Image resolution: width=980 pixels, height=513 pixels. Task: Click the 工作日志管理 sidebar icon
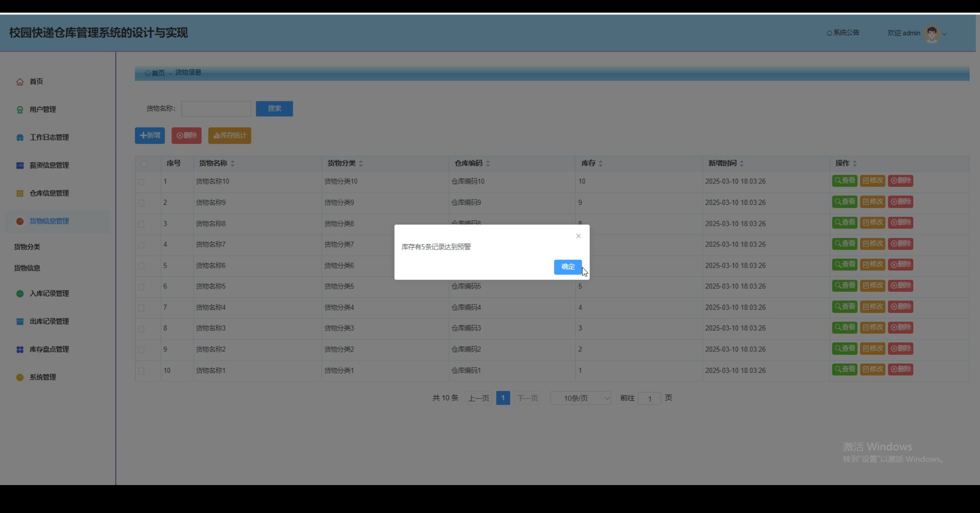click(20, 137)
